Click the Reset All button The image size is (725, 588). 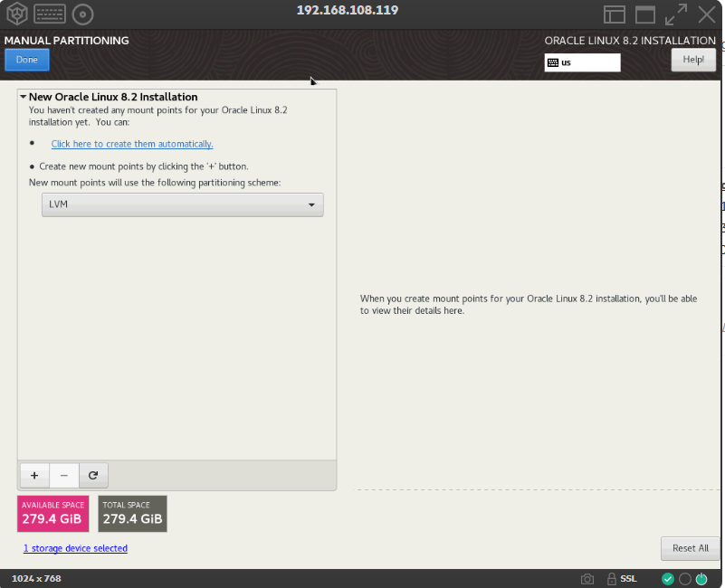[x=691, y=548]
